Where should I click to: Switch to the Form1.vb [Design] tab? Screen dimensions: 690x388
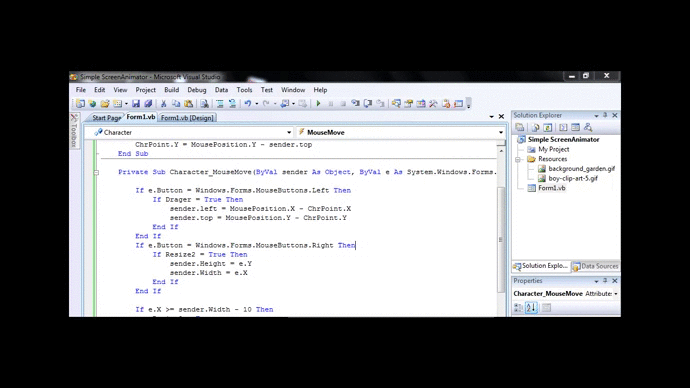(187, 118)
